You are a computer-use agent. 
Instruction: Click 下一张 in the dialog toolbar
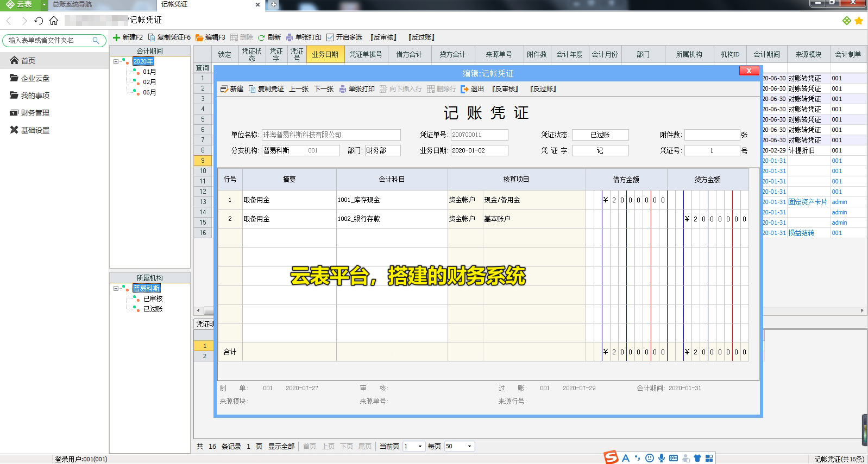pyautogui.click(x=324, y=89)
